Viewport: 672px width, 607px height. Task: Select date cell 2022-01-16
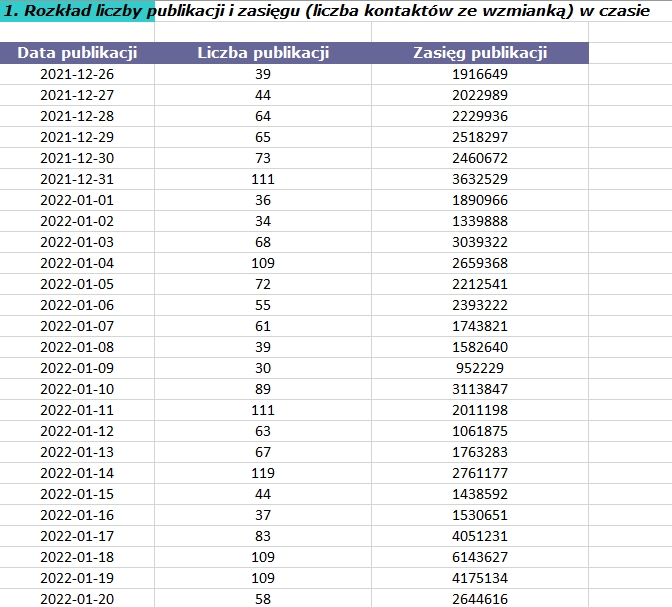point(77,515)
